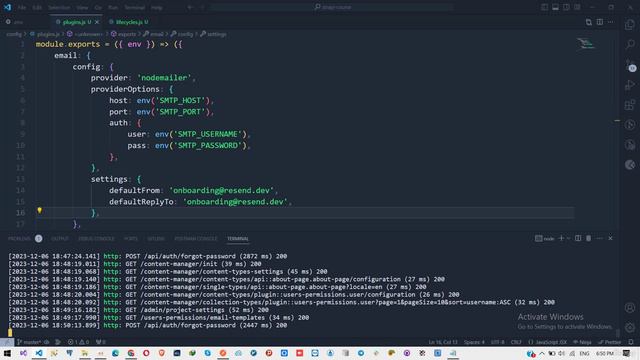Select the breadcrumb 'config' after 'email'
Viewport: 640px width, 360px height.
tap(182, 34)
